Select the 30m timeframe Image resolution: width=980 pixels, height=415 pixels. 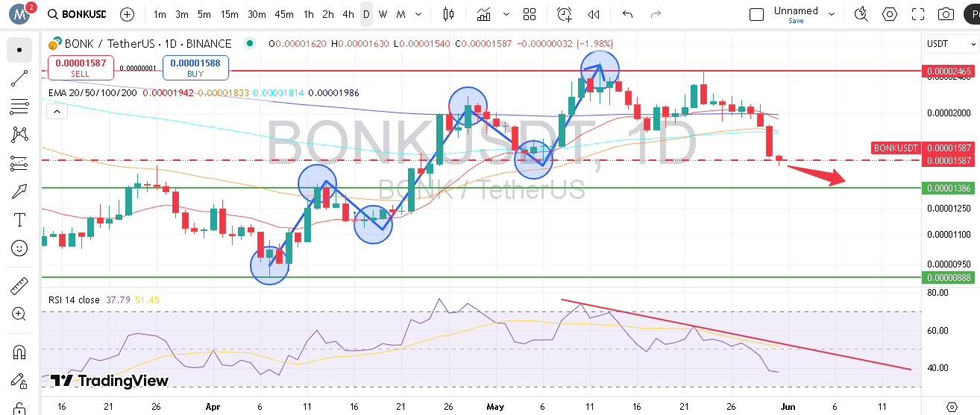point(257,14)
